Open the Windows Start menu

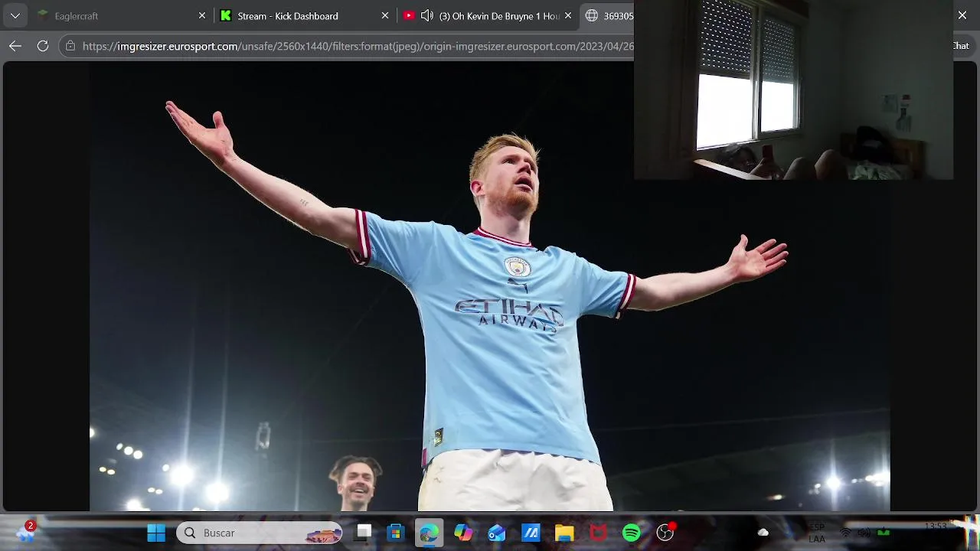click(156, 533)
